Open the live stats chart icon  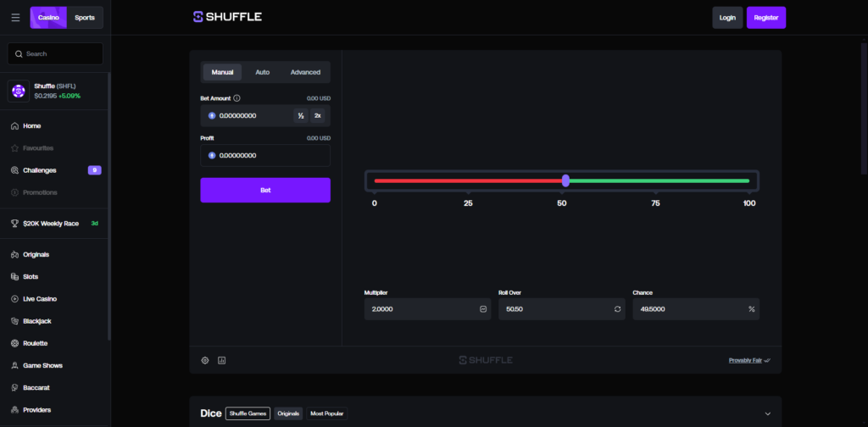(x=222, y=361)
